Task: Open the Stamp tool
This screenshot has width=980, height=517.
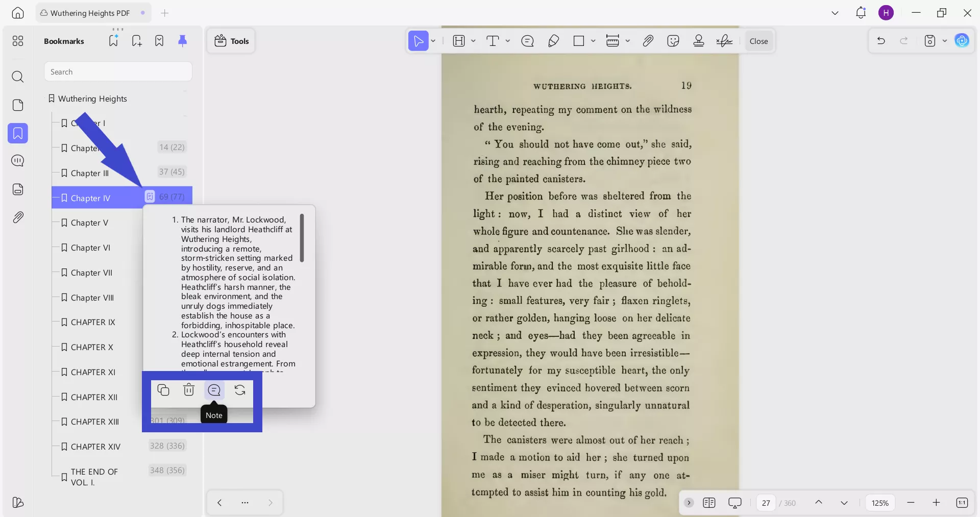Action: coord(699,41)
